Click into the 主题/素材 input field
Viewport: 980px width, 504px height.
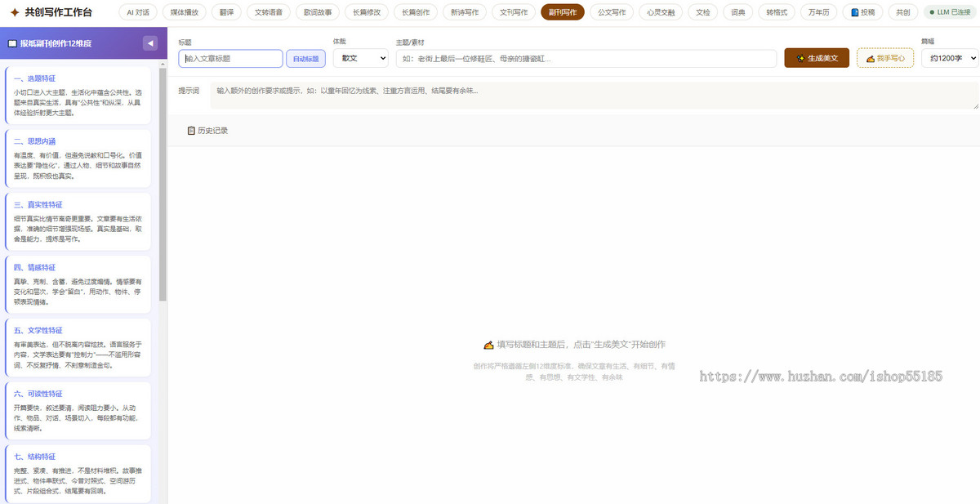coord(586,59)
